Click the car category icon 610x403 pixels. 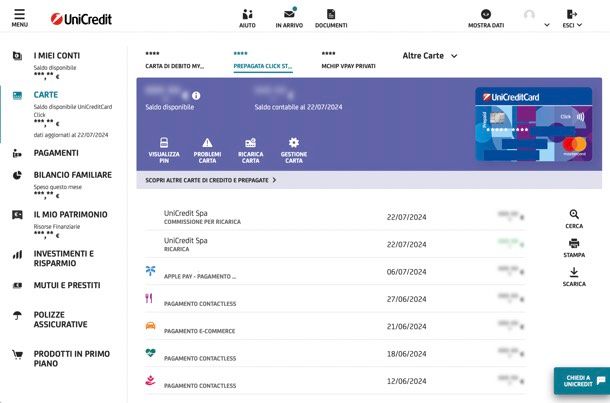(x=151, y=326)
